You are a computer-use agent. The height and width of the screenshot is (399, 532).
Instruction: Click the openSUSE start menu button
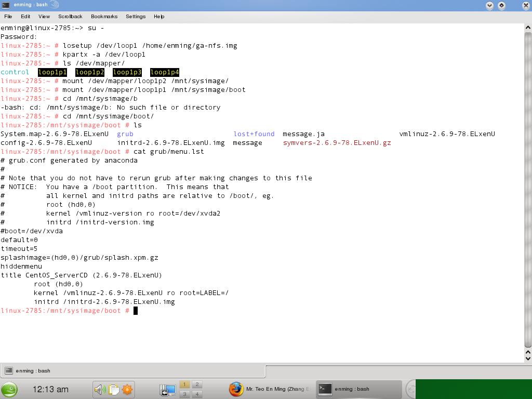9,390
